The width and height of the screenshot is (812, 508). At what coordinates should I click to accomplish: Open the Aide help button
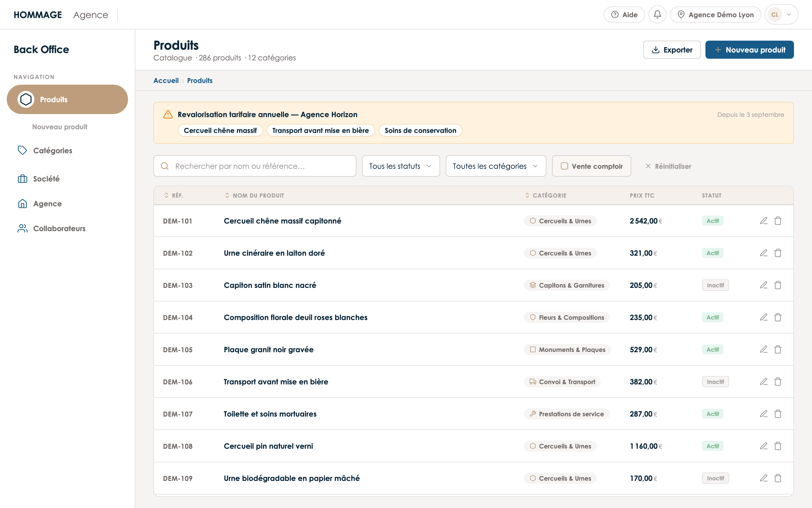coord(624,15)
